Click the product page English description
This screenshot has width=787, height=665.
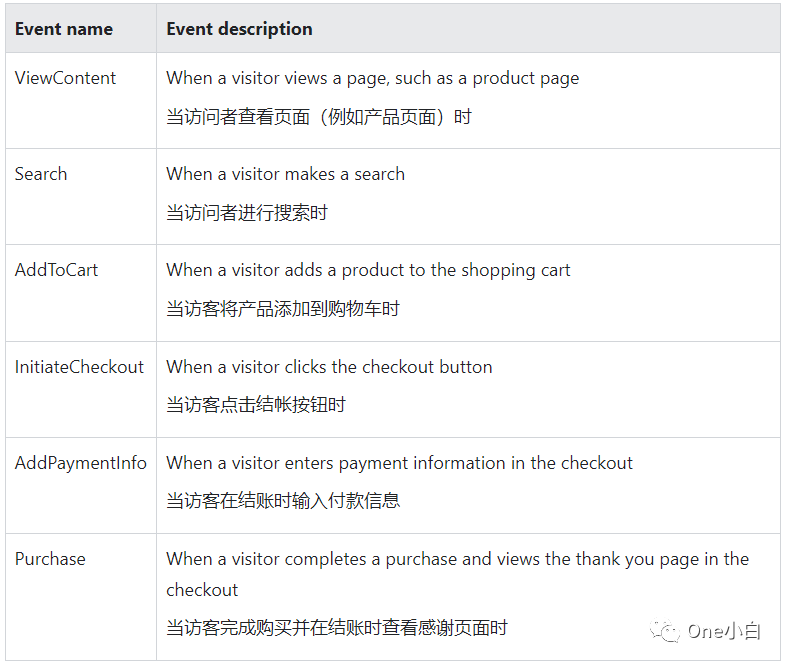pyautogui.click(x=372, y=78)
